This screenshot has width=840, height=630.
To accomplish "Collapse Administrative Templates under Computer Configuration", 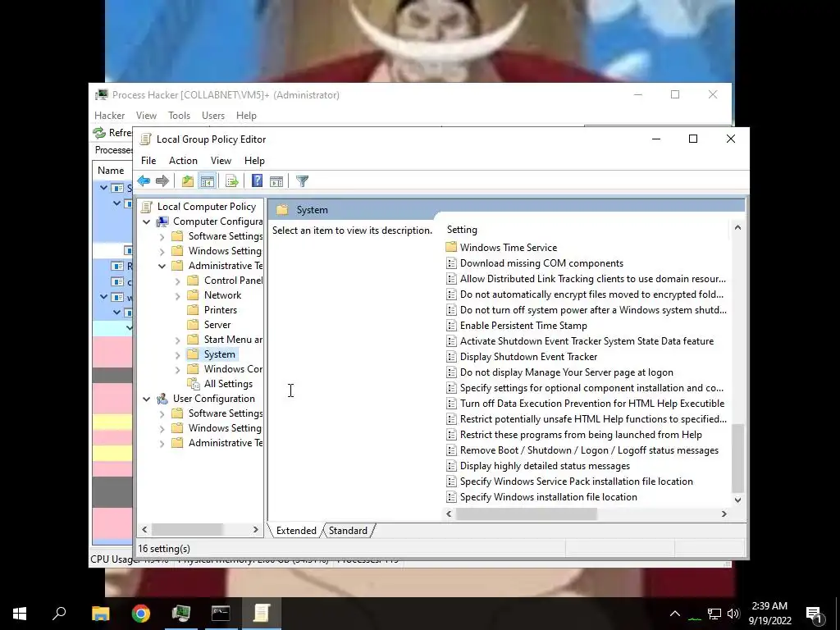I will [162, 266].
